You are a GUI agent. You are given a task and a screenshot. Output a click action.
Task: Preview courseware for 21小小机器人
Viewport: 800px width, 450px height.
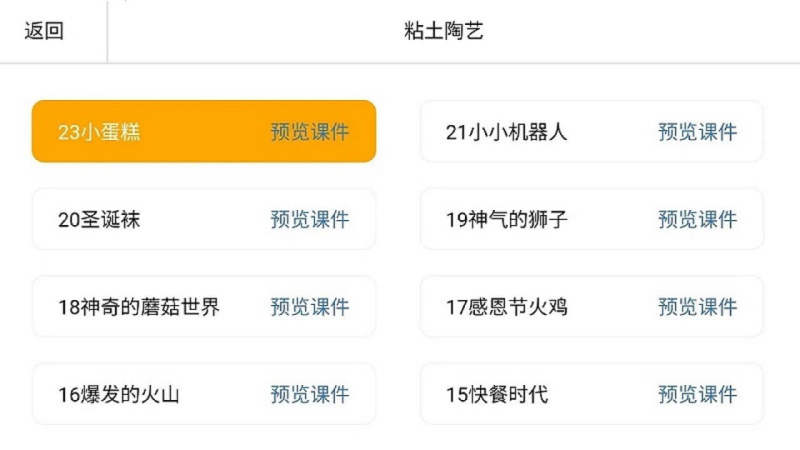[x=698, y=132]
